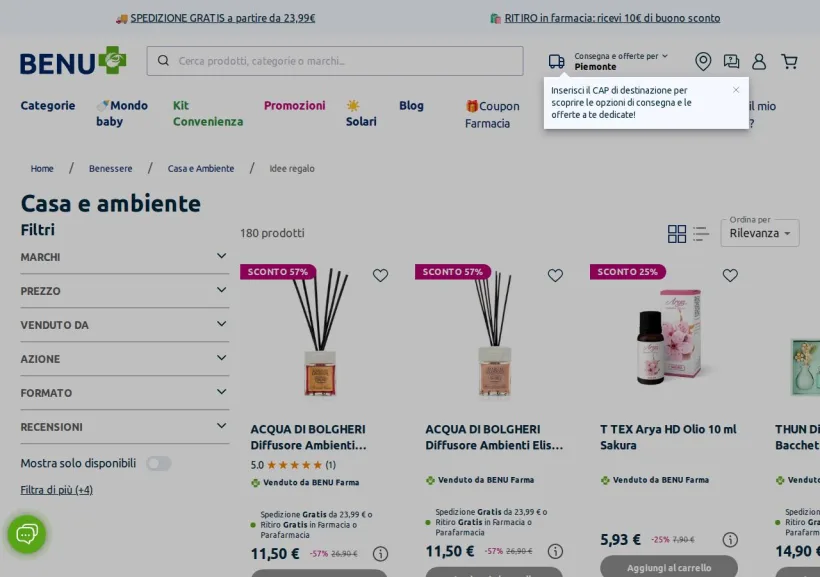Click SPEDIZIONE GRATIS banner link
The height and width of the screenshot is (577, 820).
tap(222, 18)
